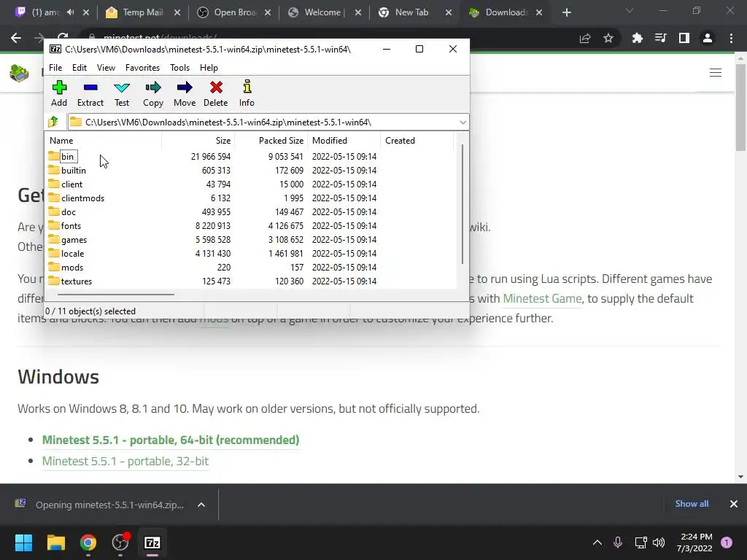The image size is (747, 560).
Task: Select the clientmods folder icon
Action: pyautogui.click(x=54, y=198)
